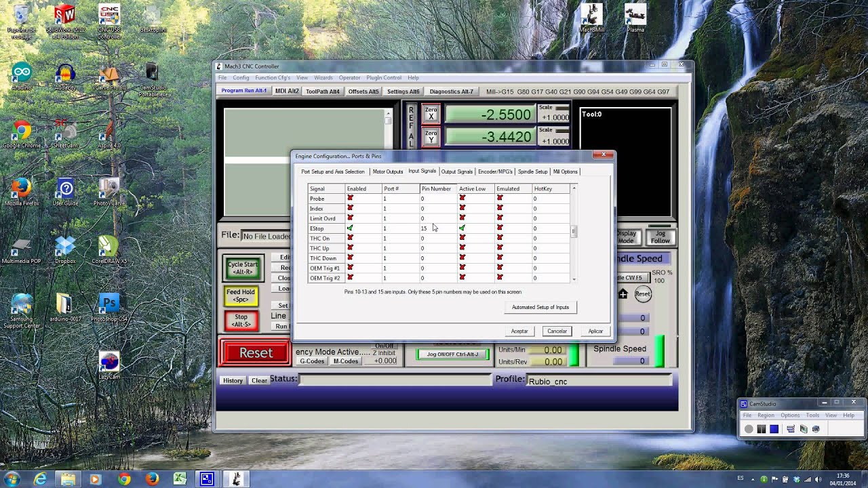Open Aspire 4.0 desktop icon
Screen dimensions: 868x488
(109, 135)
